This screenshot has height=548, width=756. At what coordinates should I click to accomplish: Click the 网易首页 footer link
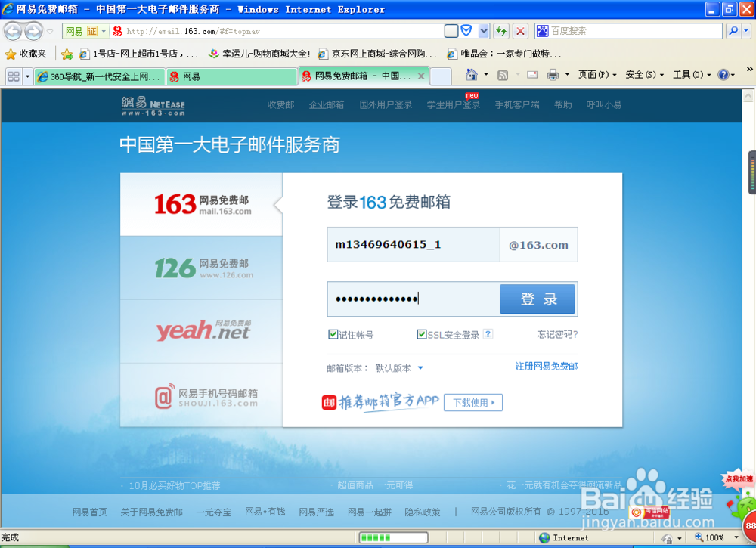90,512
